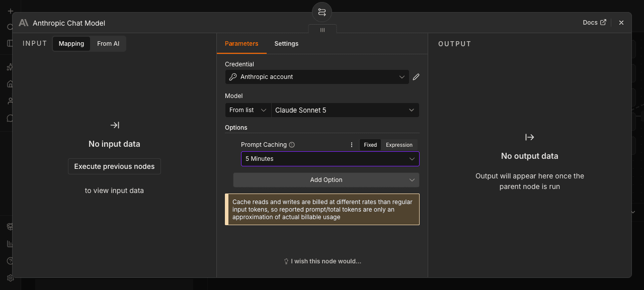This screenshot has height=290, width=644.
Task: Open the Claude Sonnet 5 model dropdown
Action: (345, 110)
